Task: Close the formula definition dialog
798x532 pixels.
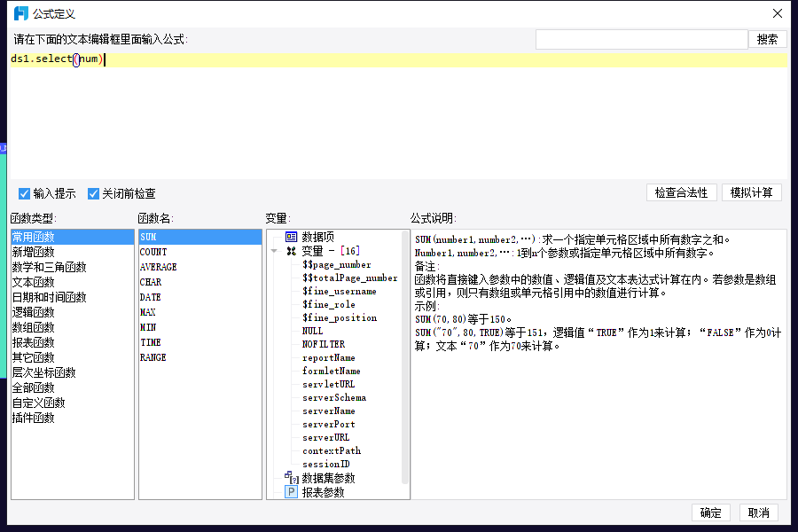Action: [778, 13]
